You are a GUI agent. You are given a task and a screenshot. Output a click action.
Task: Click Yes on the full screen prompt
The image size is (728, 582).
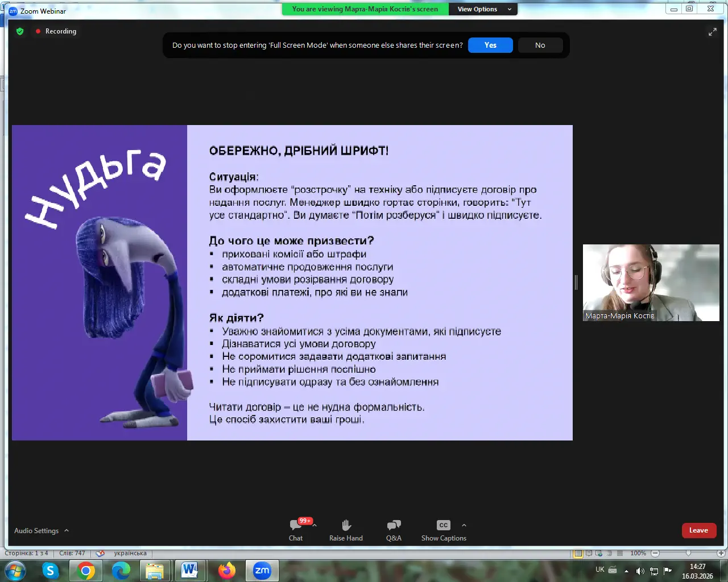click(490, 45)
